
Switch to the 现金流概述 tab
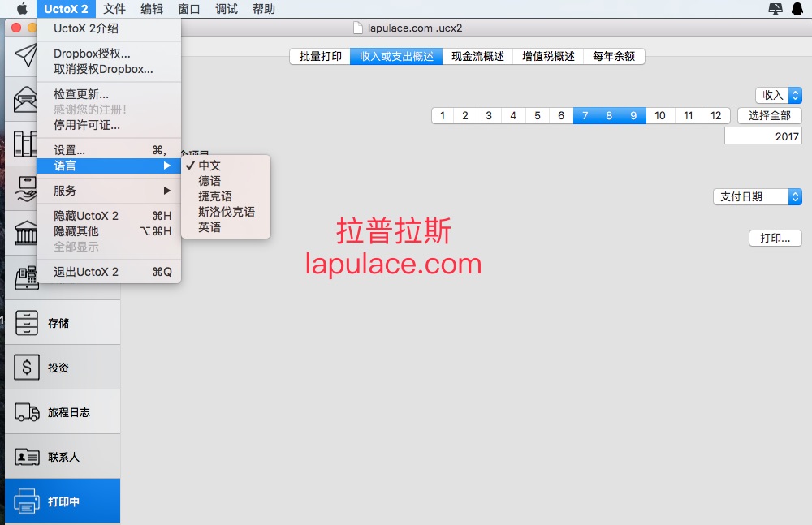tap(477, 57)
